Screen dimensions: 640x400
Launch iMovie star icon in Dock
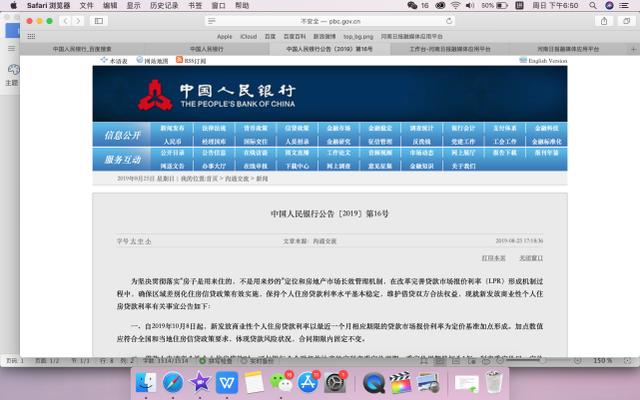(200, 382)
